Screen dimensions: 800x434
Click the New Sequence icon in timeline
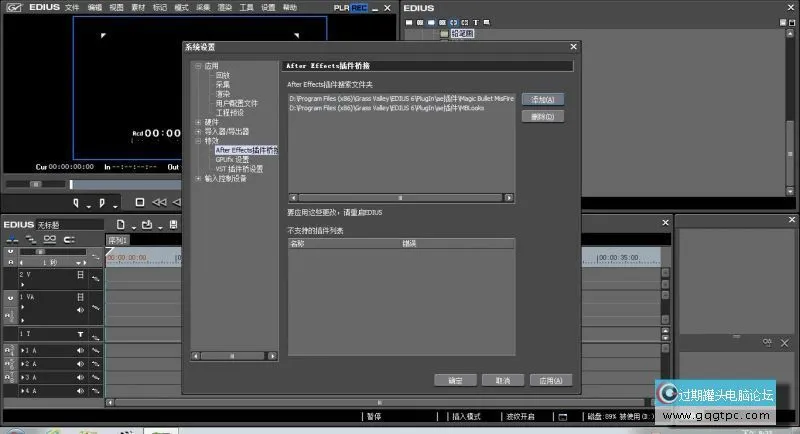click(120, 224)
